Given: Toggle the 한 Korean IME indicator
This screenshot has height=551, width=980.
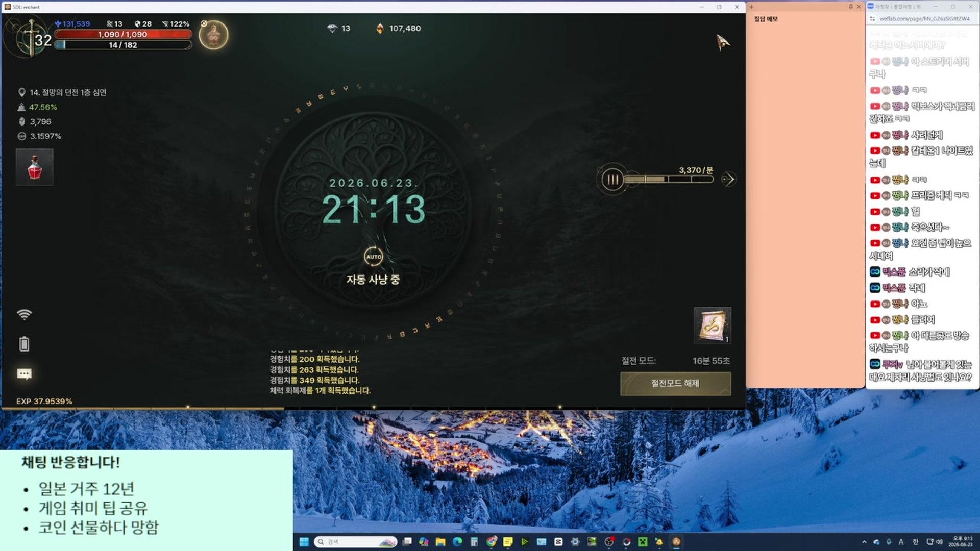Looking at the screenshot, I should pos(915,542).
